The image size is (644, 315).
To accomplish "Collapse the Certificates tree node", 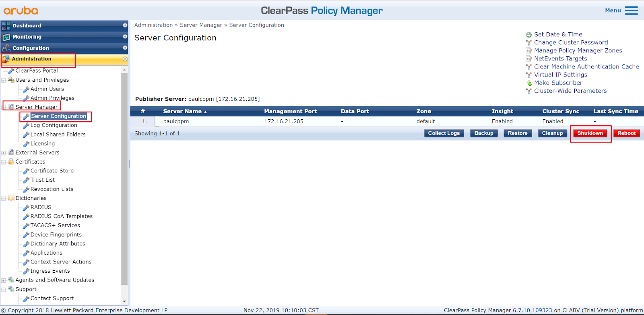I will [4, 162].
